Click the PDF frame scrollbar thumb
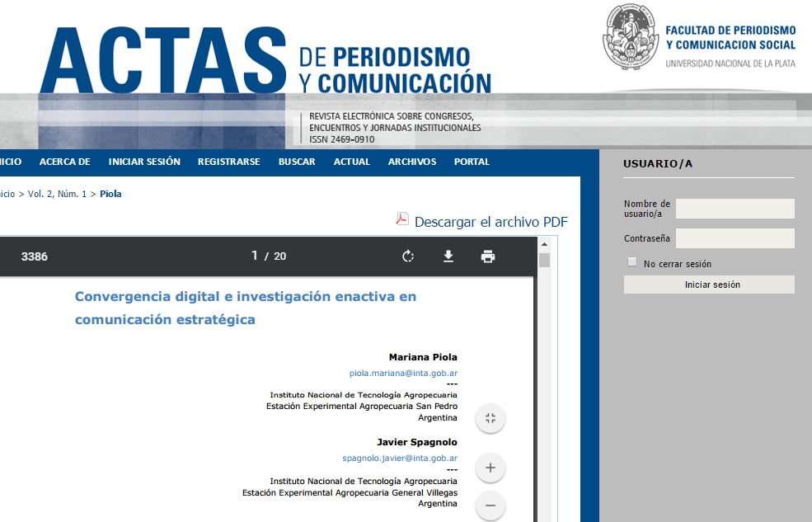Viewport: 812px width, 522px height. (x=544, y=260)
